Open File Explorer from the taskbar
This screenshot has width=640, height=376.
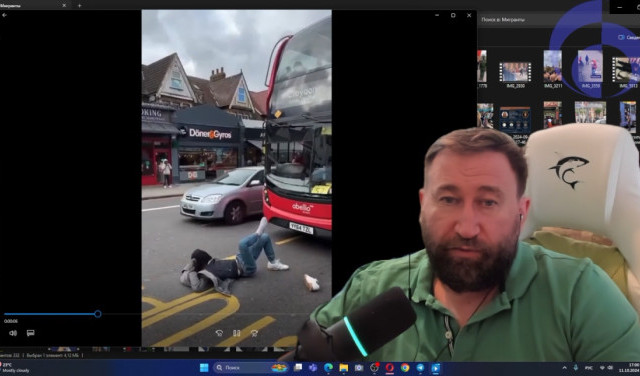[344, 367]
